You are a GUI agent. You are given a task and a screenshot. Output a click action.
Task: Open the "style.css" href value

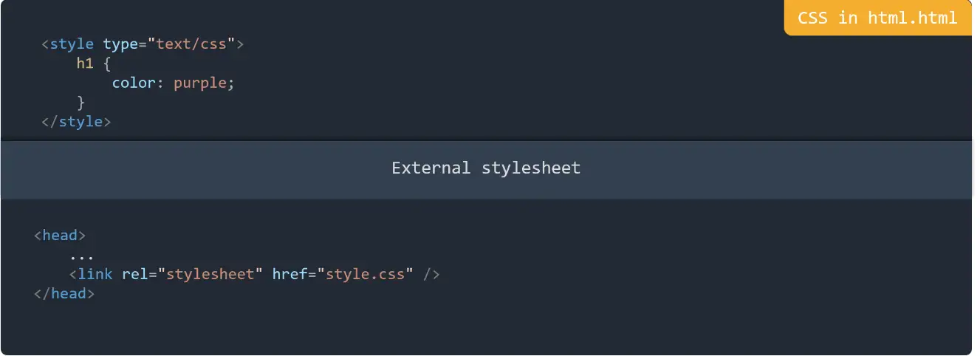pos(365,274)
